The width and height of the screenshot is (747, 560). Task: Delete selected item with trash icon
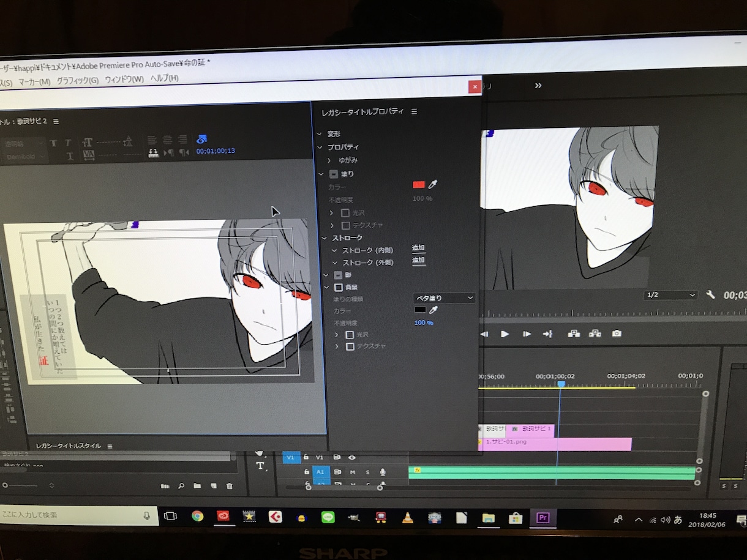[230, 486]
